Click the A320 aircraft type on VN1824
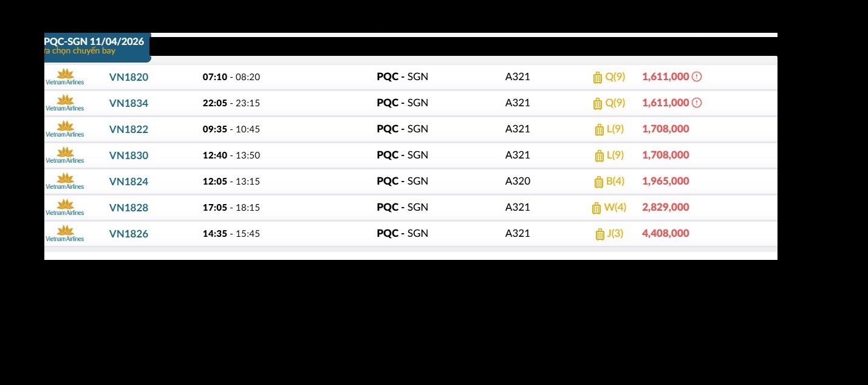 (518, 181)
